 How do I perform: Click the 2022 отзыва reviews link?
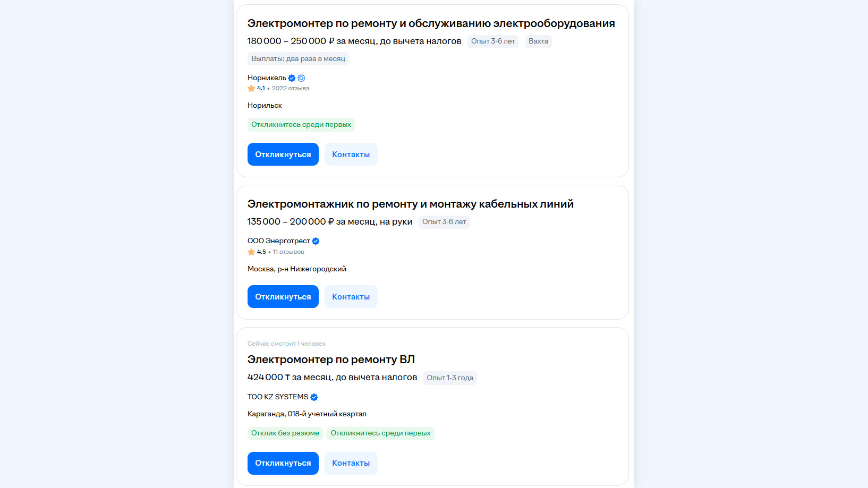pos(291,89)
